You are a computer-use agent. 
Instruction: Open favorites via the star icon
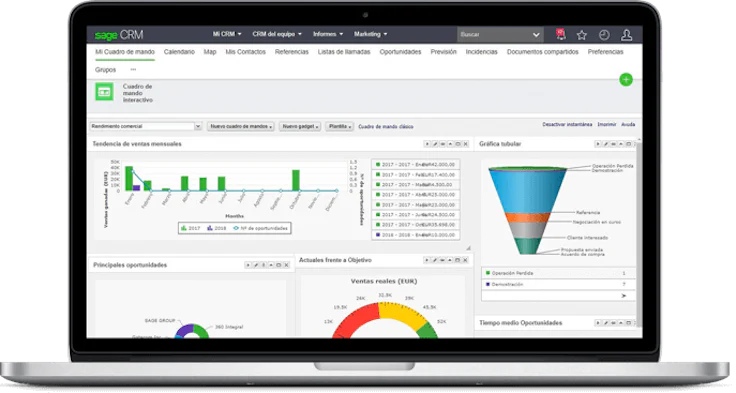click(x=582, y=35)
